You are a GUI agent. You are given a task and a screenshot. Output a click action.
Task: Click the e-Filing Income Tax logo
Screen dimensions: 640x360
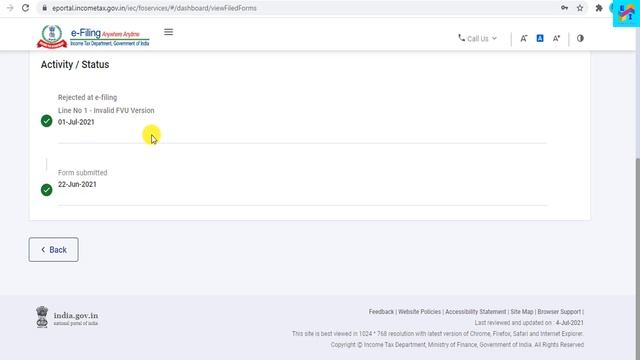click(93, 36)
